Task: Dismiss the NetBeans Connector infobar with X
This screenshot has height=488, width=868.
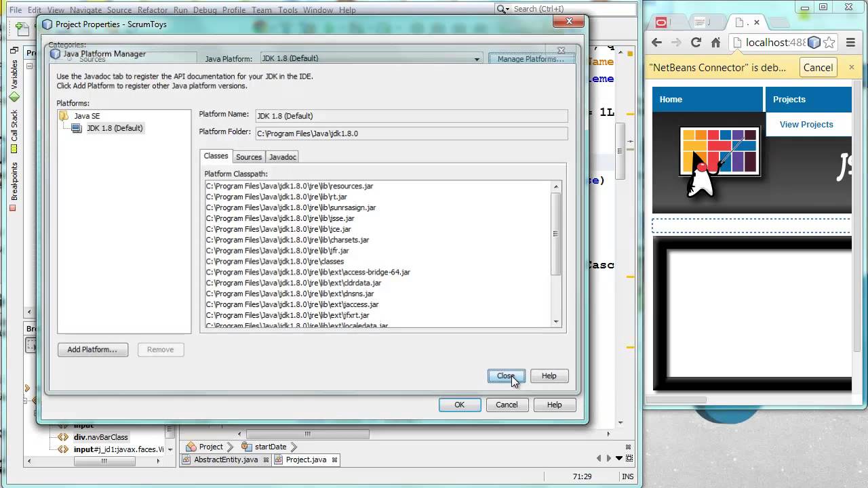Action: coord(852,67)
